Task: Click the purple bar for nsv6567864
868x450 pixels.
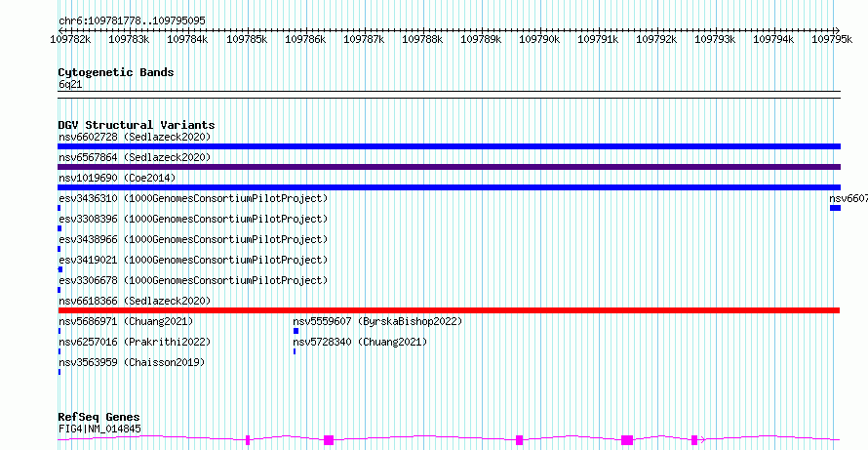Action: [449, 167]
